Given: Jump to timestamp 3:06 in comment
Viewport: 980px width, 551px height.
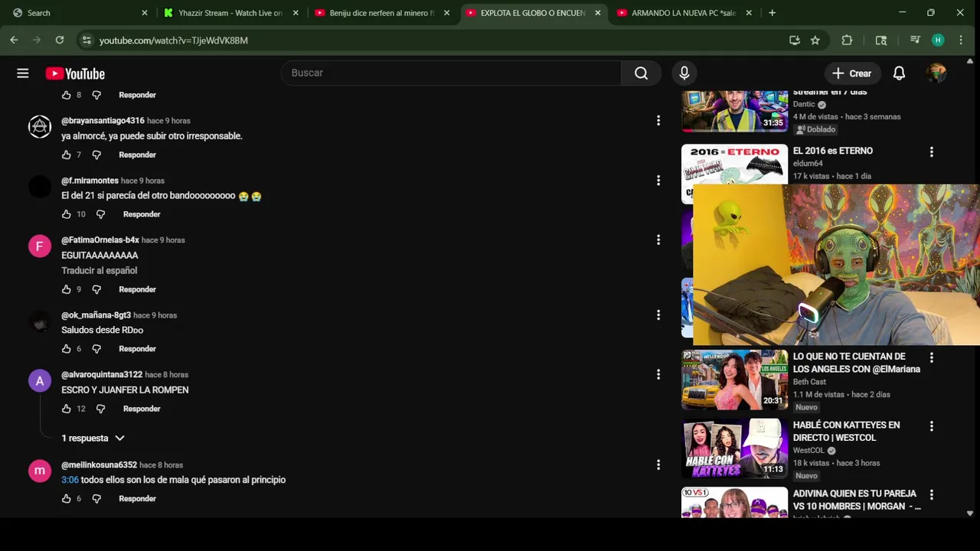Looking at the screenshot, I should point(70,480).
